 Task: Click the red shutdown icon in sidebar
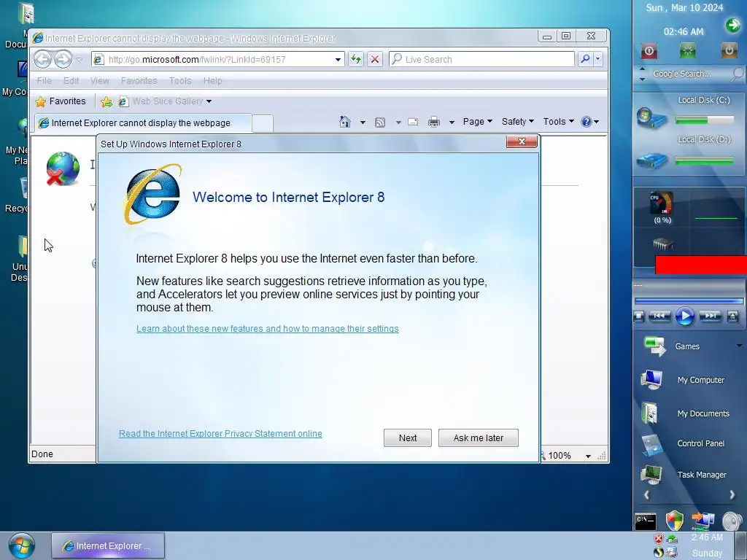coord(649,50)
